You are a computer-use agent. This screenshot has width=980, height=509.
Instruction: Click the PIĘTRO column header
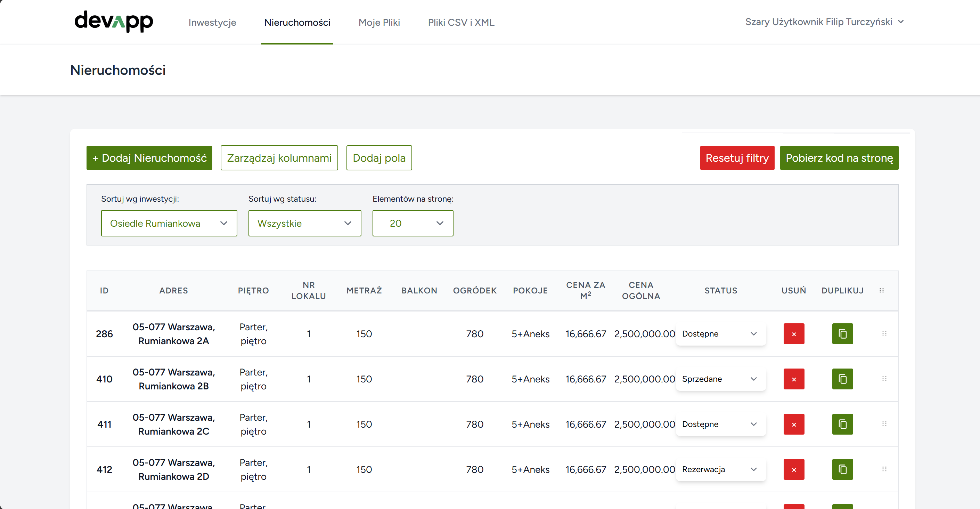pos(253,290)
